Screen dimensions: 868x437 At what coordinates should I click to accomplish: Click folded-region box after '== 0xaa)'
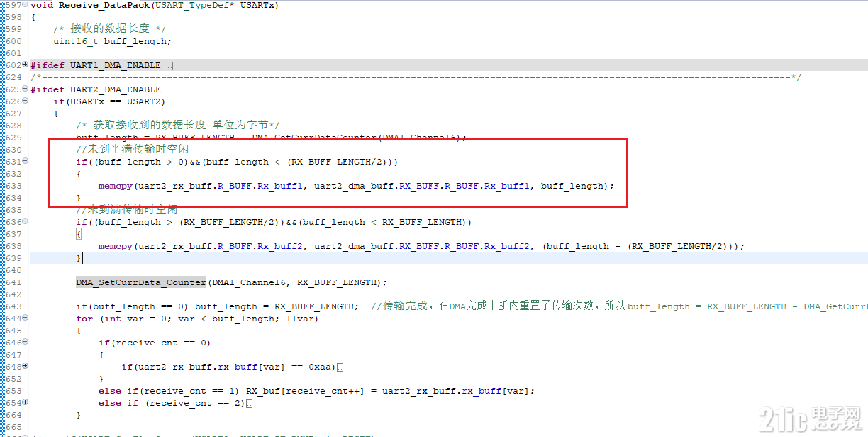(340, 367)
